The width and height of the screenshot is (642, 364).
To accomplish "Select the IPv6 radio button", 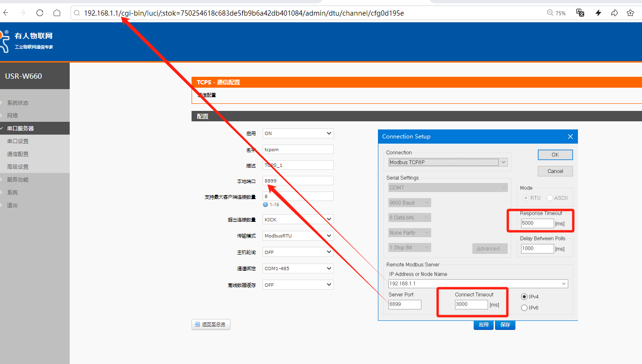I will coord(524,308).
